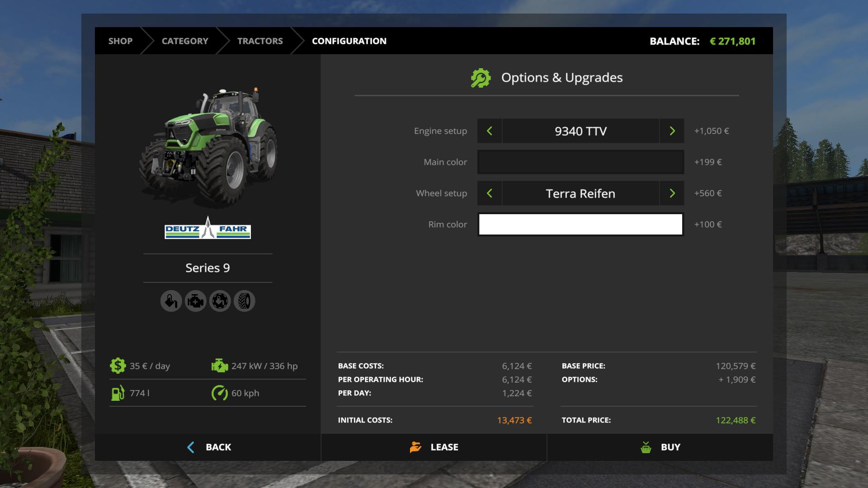Image resolution: width=868 pixels, height=488 pixels.
Task: Click the Options & Upgrades wrench icon
Action: click(481, 78)
